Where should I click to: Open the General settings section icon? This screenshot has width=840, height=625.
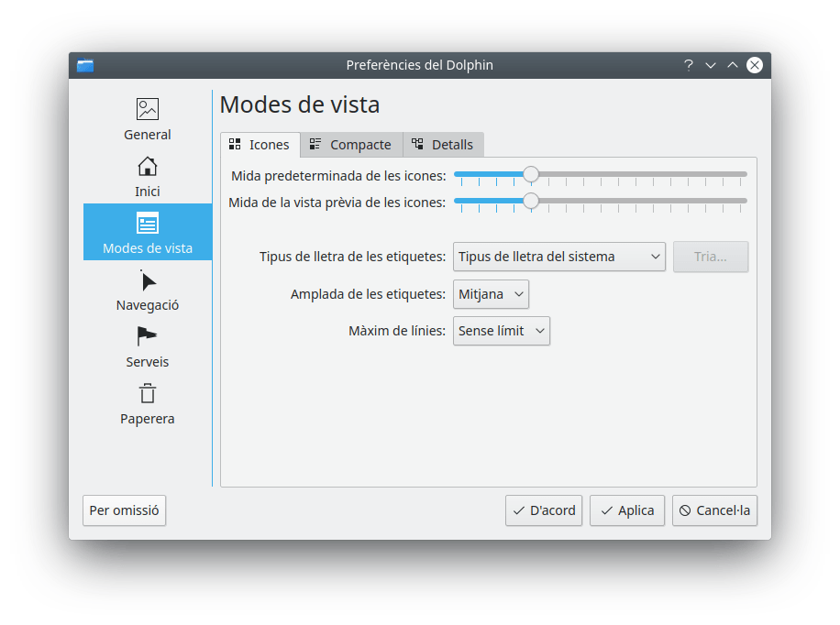click(x=147, y=110)
